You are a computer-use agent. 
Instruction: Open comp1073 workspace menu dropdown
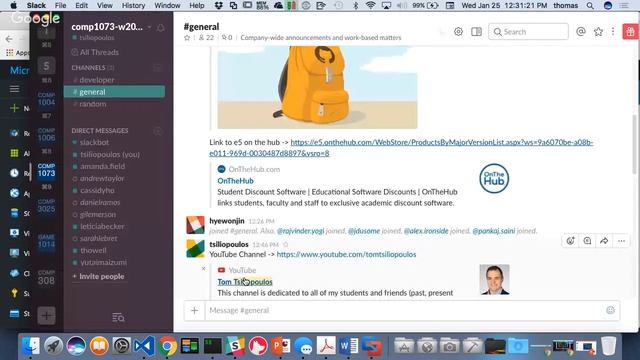click(x=111, y=27)
